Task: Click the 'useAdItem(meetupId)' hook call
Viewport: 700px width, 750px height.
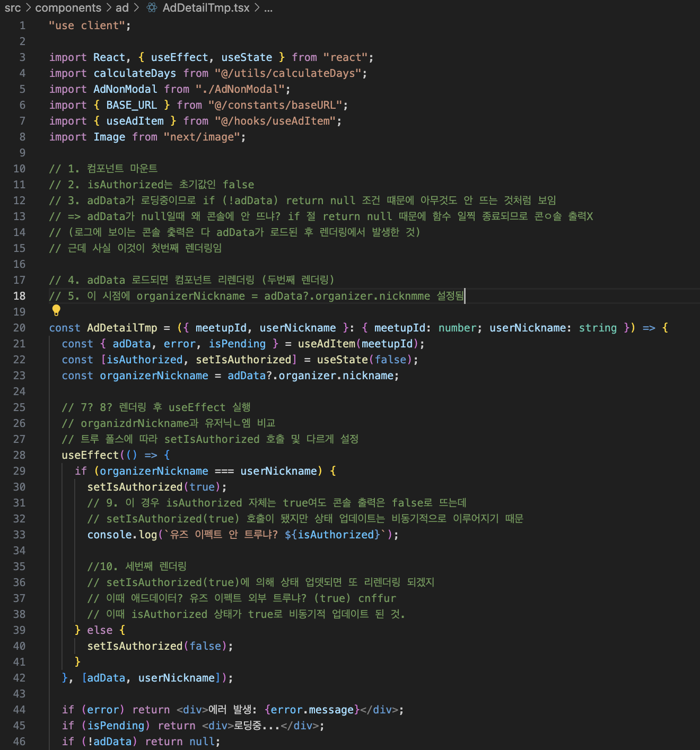Action: 358,344
